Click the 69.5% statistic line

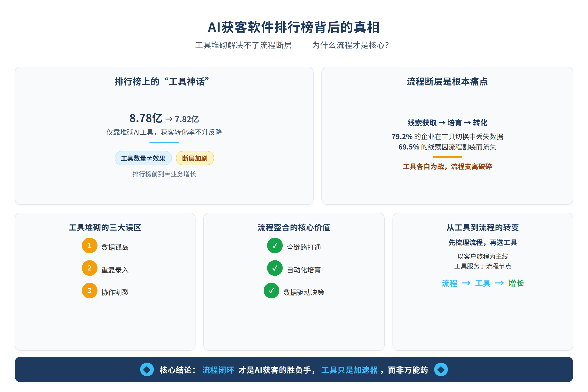[447, 147]
